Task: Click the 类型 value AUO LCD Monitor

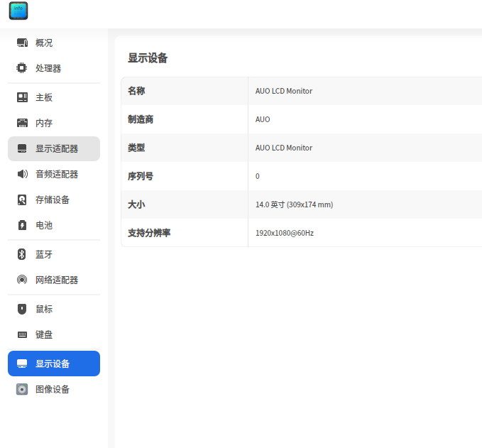Action: coord(284,148)
